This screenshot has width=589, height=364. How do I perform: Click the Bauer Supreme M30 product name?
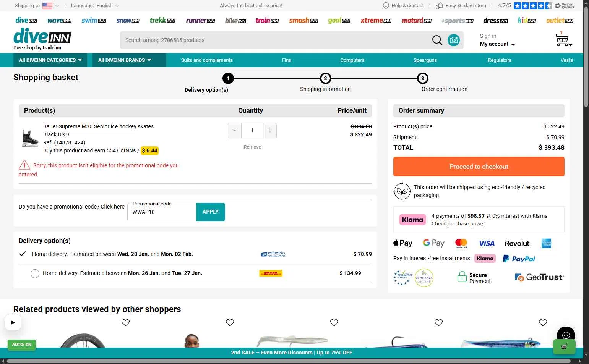coord(98,126)
